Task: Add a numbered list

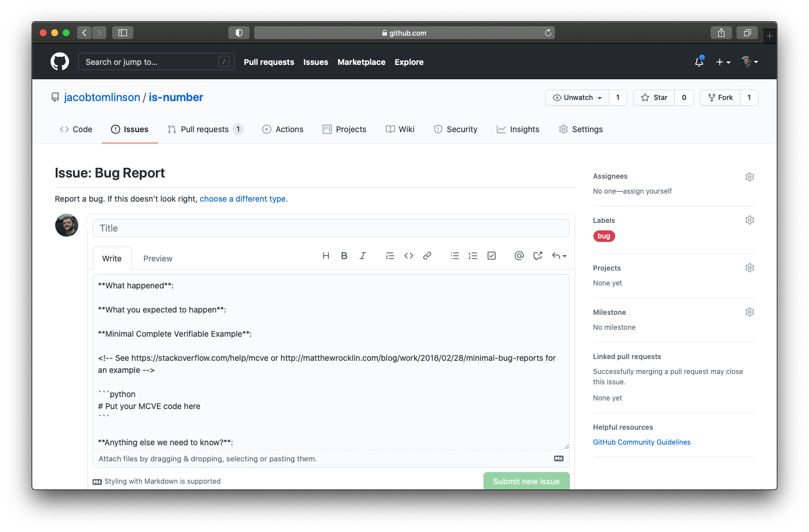Action: click(x=473, y=256)
